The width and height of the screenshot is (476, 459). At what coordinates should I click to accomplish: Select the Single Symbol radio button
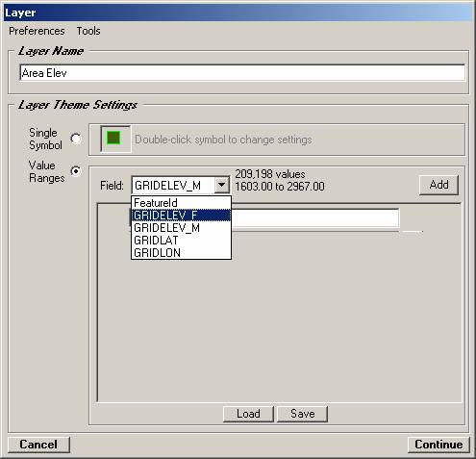(x=76, y=139)
